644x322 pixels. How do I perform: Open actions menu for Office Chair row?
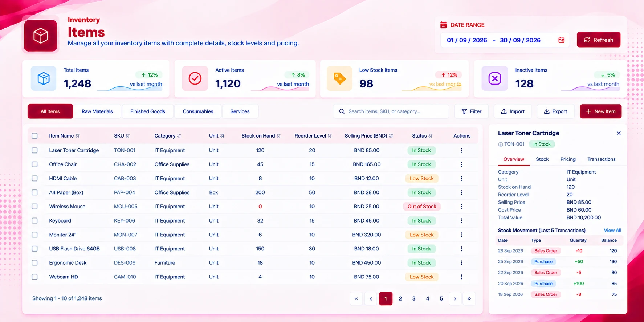coord(461,164)
